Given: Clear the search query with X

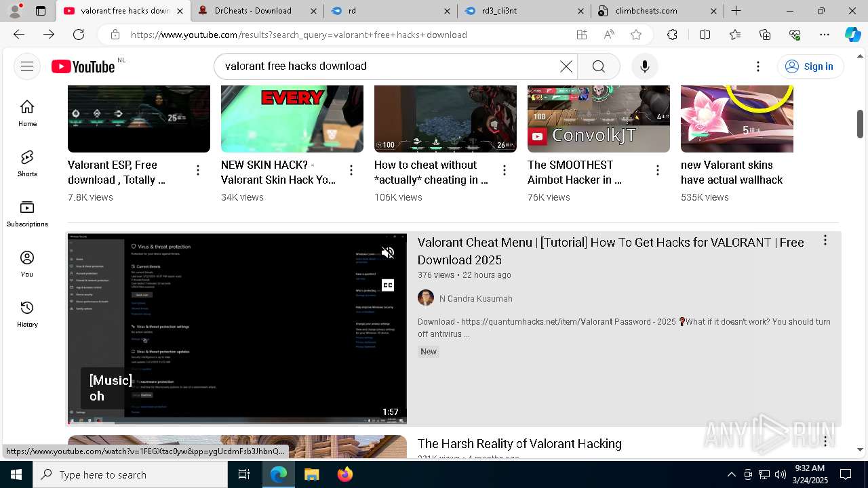Looking at the screenshot, I should tap(566, 66).
